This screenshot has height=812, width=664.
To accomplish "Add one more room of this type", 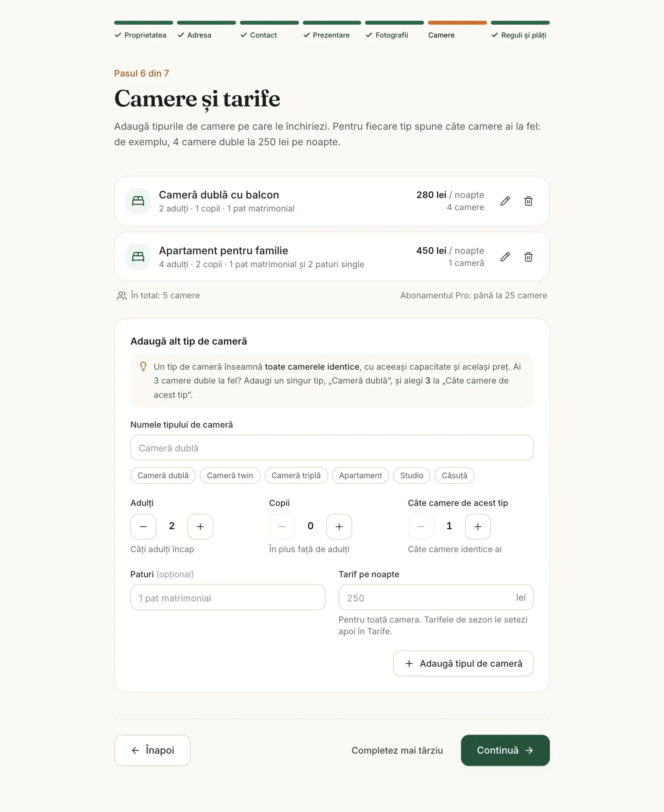I will [x=478, y=526].
